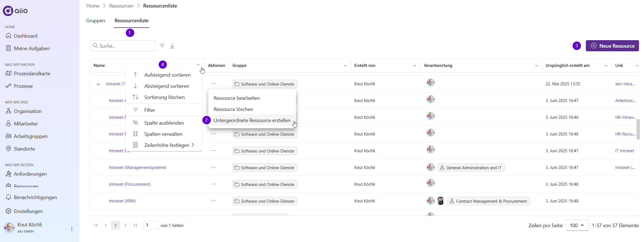The width and height of the screenshot is (644, 242).
Task: Click the Suche search field
Action: coord(123,46)
